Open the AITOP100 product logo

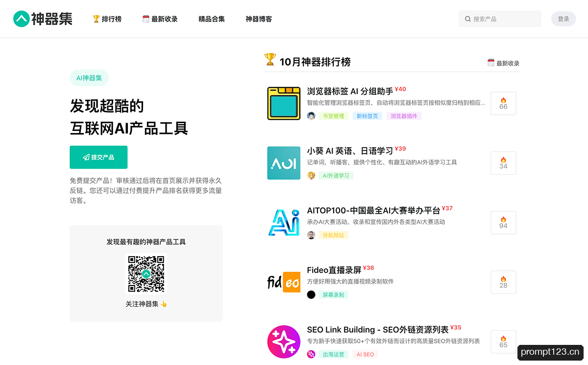pos(284,223)
